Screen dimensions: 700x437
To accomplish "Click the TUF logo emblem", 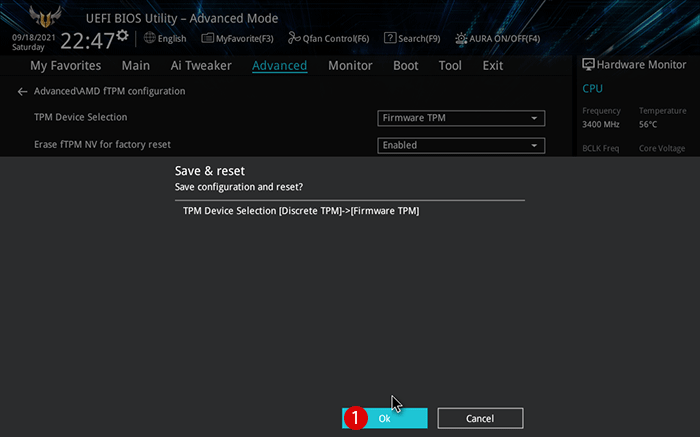I will tap(45, 17).
